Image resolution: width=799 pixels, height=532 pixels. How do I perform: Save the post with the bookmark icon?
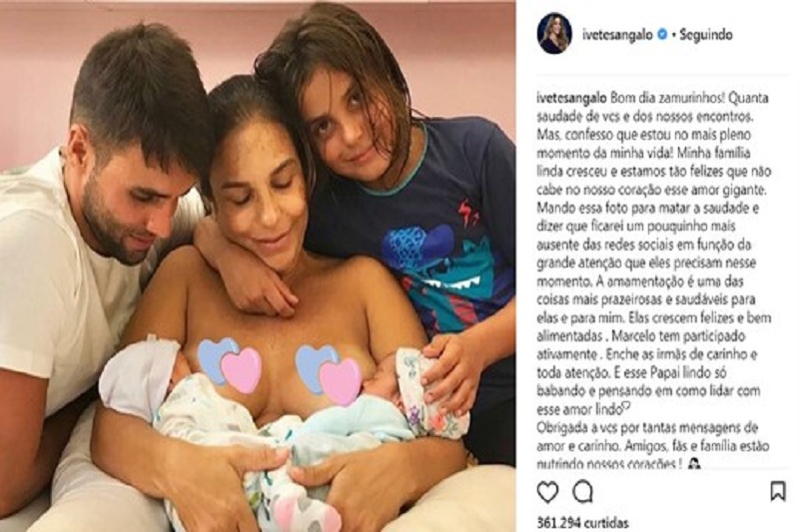pos(778,492)
